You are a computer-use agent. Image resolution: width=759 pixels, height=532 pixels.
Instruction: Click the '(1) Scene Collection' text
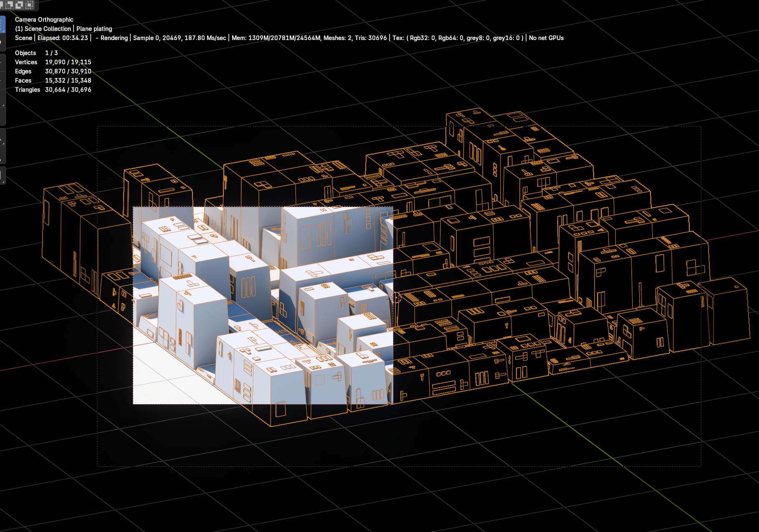tap(43, 29)
